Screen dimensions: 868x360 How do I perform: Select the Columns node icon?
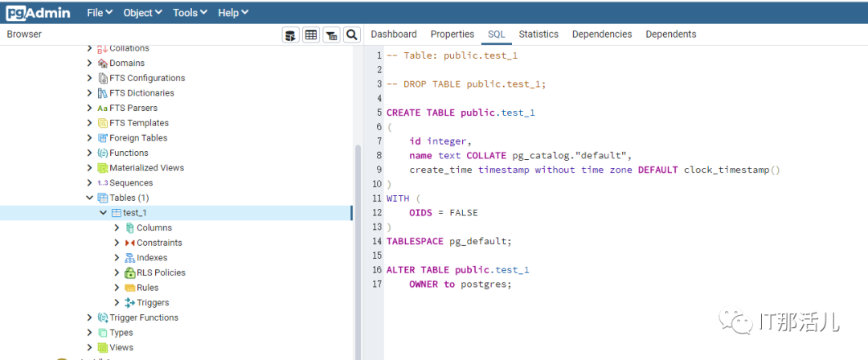click(129, 228)
